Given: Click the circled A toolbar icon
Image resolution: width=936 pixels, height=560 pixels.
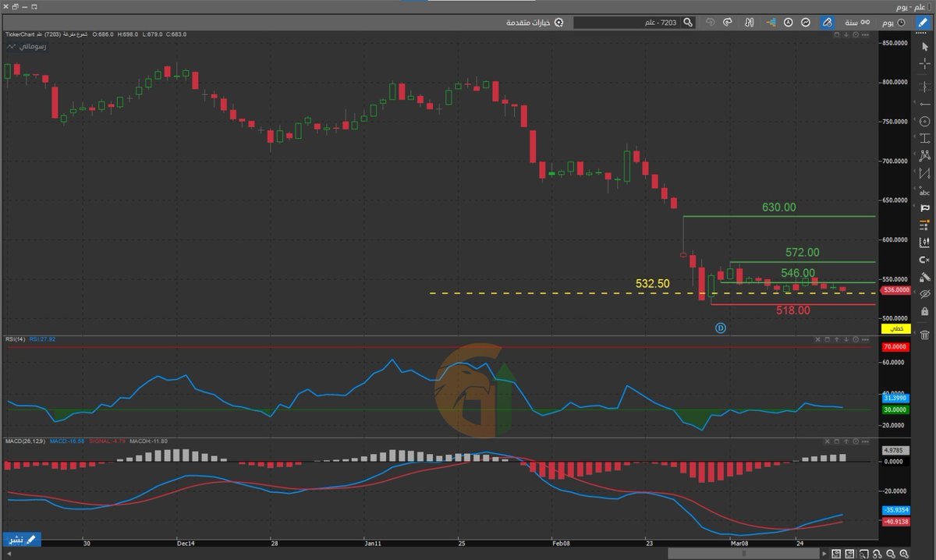Looking at the screenshot, I should click(789, 23).
